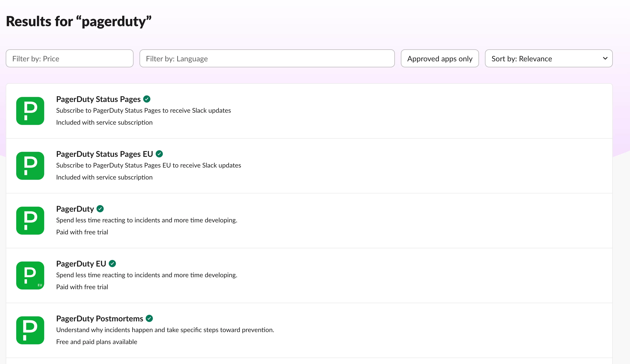
Task: Click "Subscribe to PagerDuty Status Pages to receive Slack updates"
Action: coord(144,110)
